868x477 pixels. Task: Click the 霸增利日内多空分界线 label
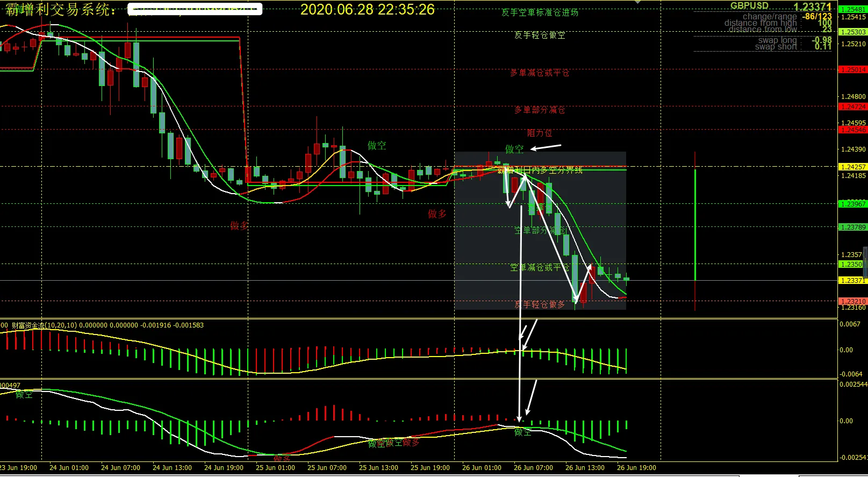[540, 170]
